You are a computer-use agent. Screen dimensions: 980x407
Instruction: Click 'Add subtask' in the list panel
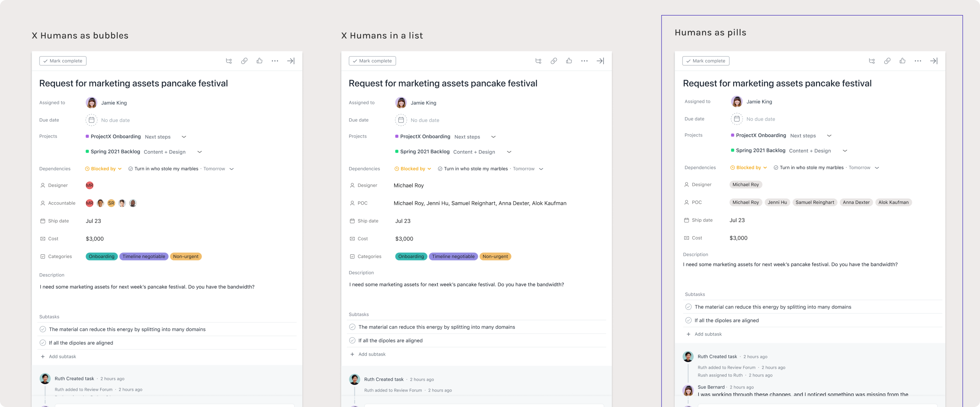pyautogui.click(x=371, y=354)
